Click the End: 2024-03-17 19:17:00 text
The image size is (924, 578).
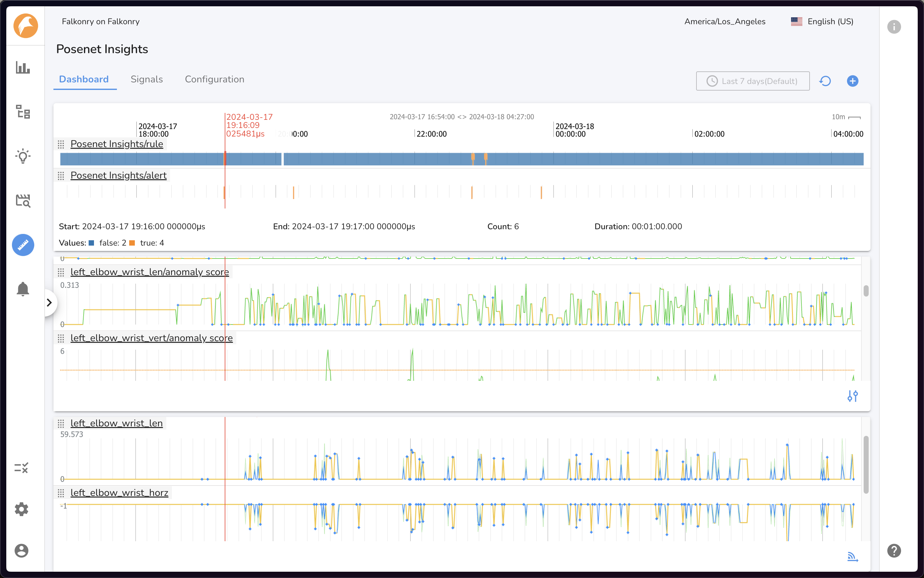tap(344, 227)
